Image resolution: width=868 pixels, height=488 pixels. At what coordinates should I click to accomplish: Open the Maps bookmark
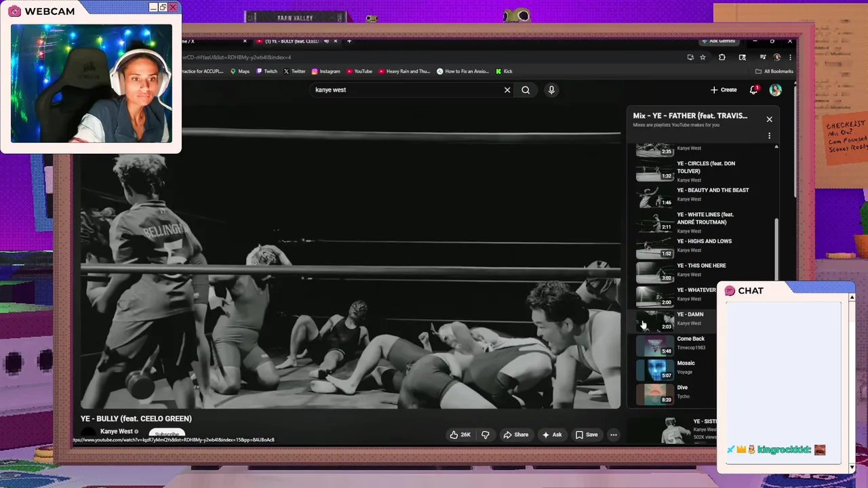point(240,71)
